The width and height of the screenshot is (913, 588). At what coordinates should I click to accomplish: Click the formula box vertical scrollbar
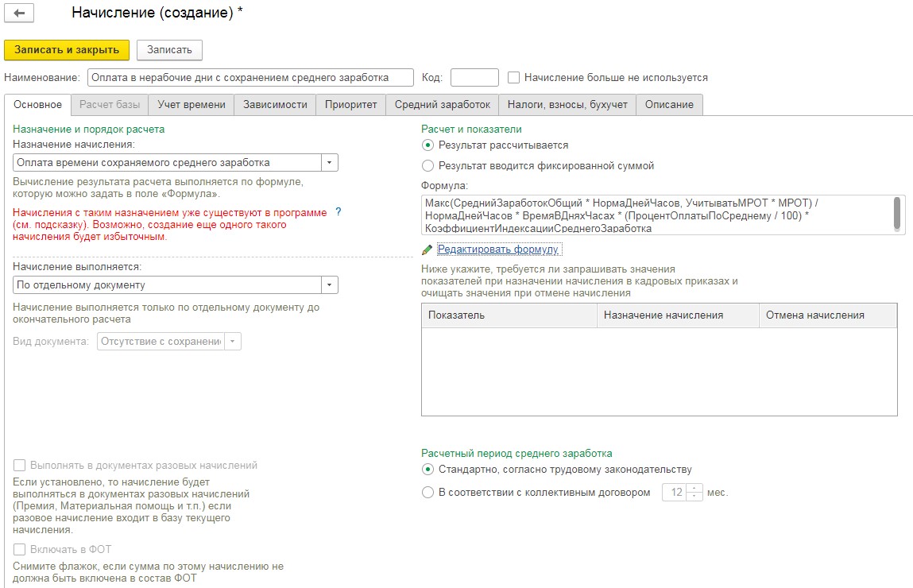click(896, 215)
